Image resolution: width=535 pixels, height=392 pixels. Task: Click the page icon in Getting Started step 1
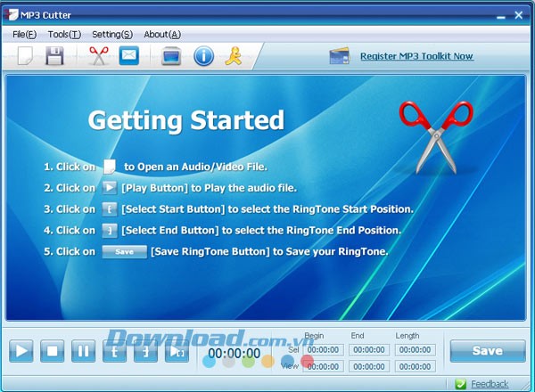pyautogui.click(x=110, y=167)
